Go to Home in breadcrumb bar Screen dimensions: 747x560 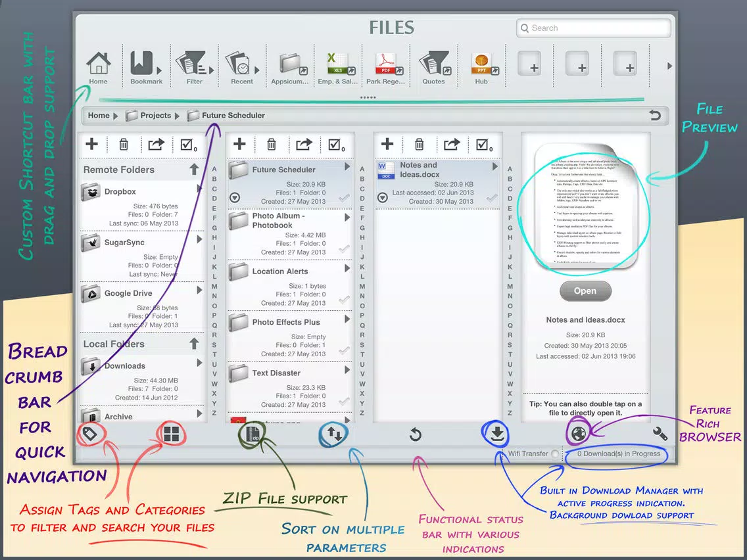pos(99,115)
